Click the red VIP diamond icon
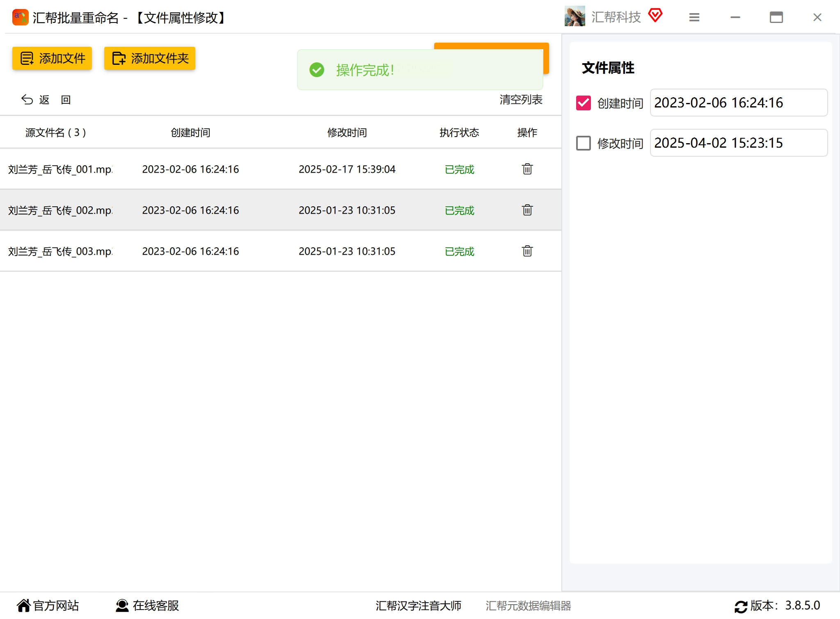The height and width of the screenshot is (619, 840). (655, 16)
